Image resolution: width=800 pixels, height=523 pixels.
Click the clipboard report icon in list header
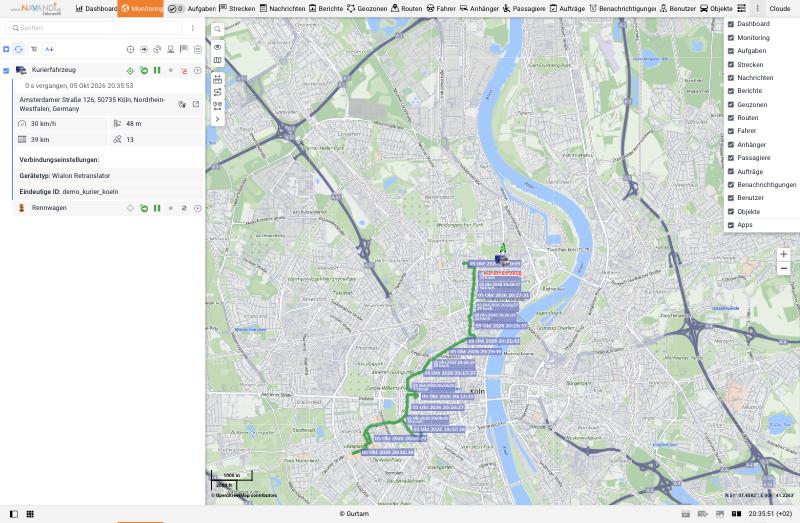(197, 49)
